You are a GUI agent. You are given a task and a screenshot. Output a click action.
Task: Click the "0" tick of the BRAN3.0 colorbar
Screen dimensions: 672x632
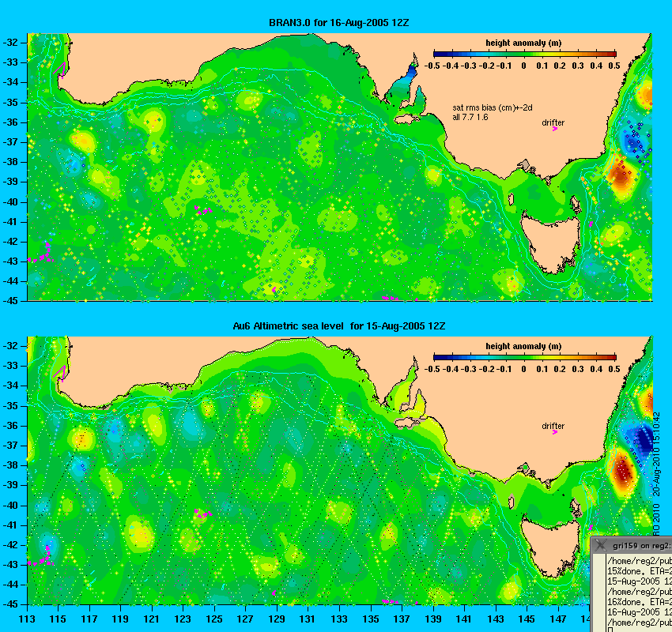(523, 66)
